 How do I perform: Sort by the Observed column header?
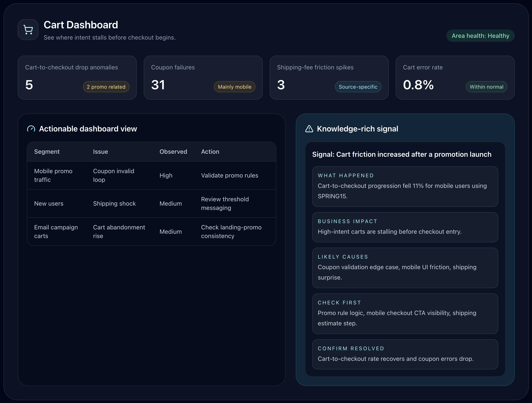click(173, 152)
